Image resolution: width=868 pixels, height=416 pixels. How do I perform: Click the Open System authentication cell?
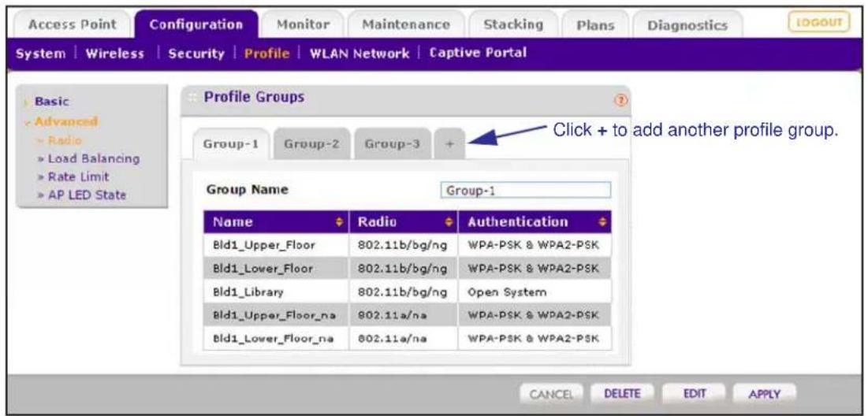pos(535,292)
